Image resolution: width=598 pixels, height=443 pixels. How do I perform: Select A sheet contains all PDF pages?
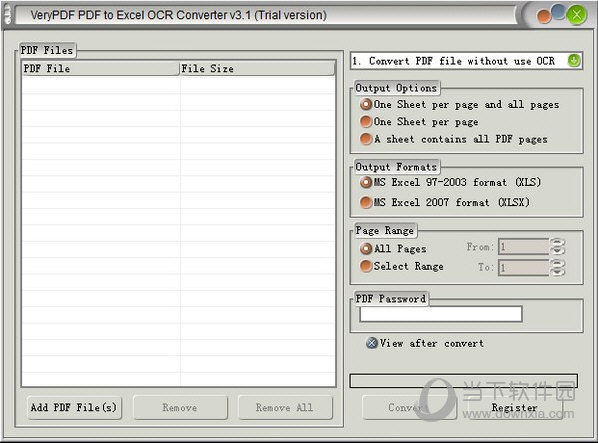coord(453,139)
